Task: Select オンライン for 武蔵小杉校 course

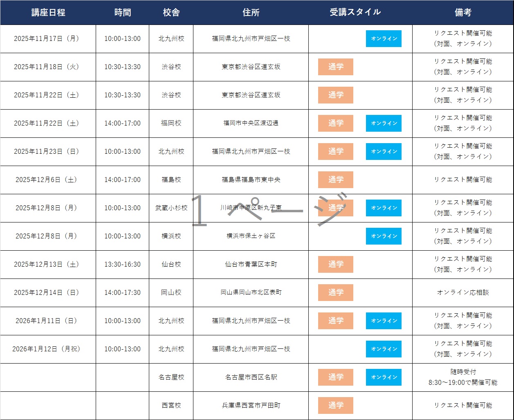Action: click(384, 208)
